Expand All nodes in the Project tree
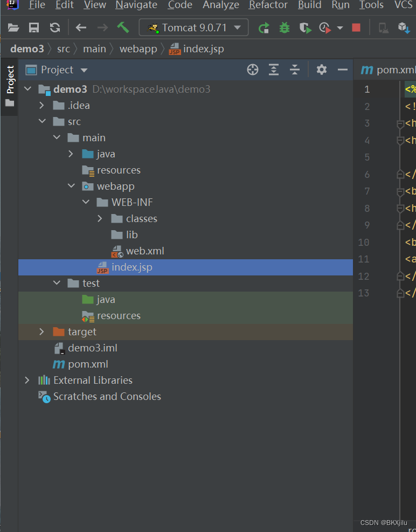Image resolution: width=416 pixels, height=532 pixels. [x=273, y=70]
